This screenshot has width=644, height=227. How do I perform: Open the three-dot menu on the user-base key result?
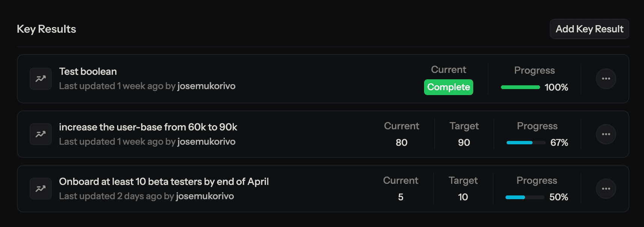[x=606, y=134]
